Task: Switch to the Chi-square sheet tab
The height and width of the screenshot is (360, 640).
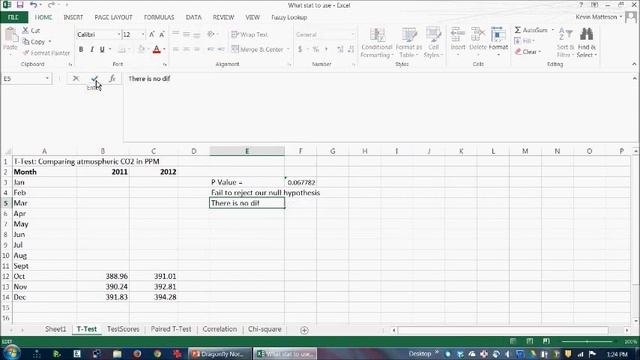Action: coord(264,329)
